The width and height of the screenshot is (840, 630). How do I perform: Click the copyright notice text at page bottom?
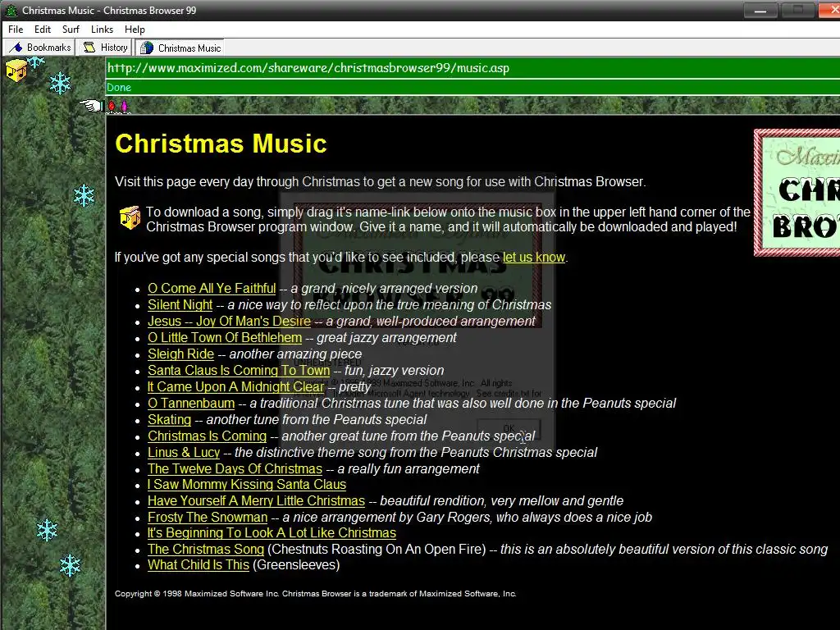point(315,594)
